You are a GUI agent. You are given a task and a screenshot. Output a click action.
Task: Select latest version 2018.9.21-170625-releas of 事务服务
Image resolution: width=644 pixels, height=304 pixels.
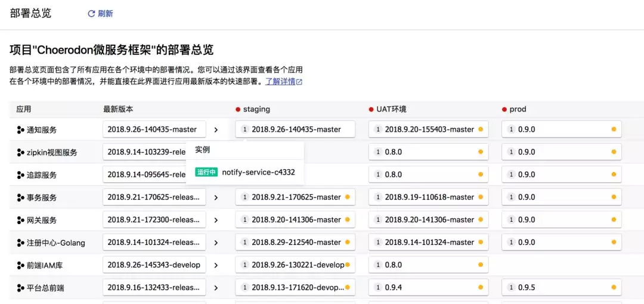(154, 197)
